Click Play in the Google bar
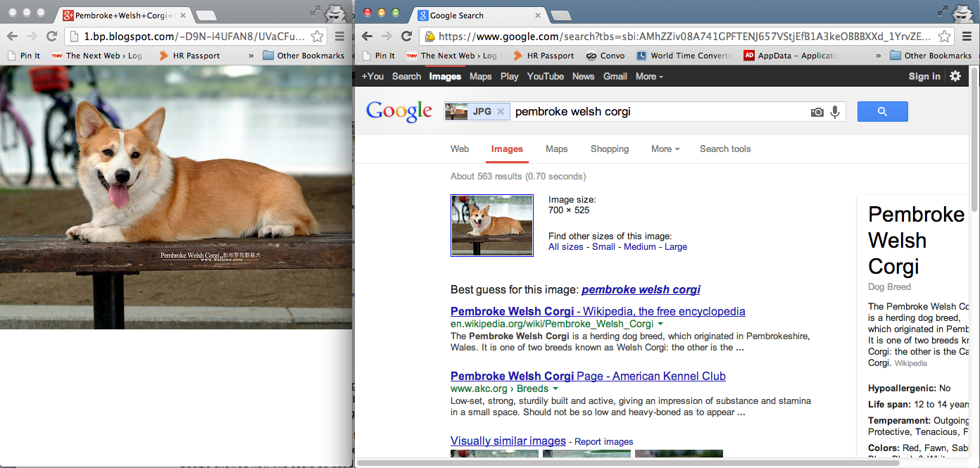The width and height of the screenshot is (980, 468). [510, 76]
